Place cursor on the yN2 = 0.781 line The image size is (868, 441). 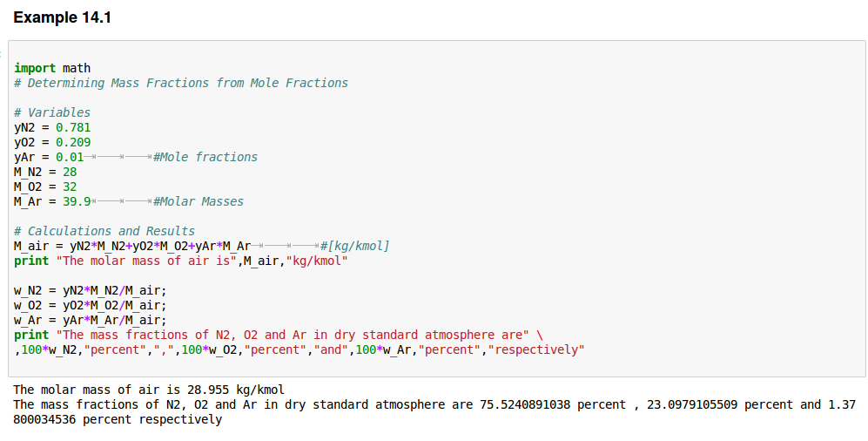pos(52,127)
